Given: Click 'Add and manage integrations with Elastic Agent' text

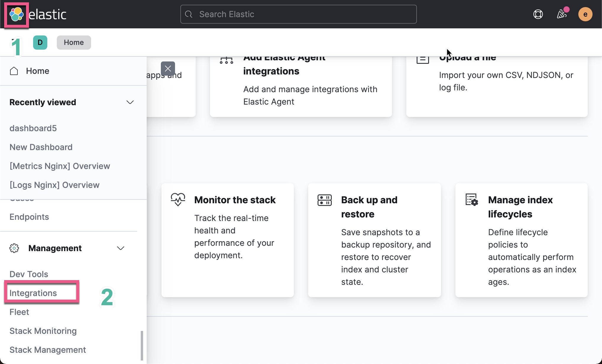Looking at the screenshot, I should [x=310, y=95].
